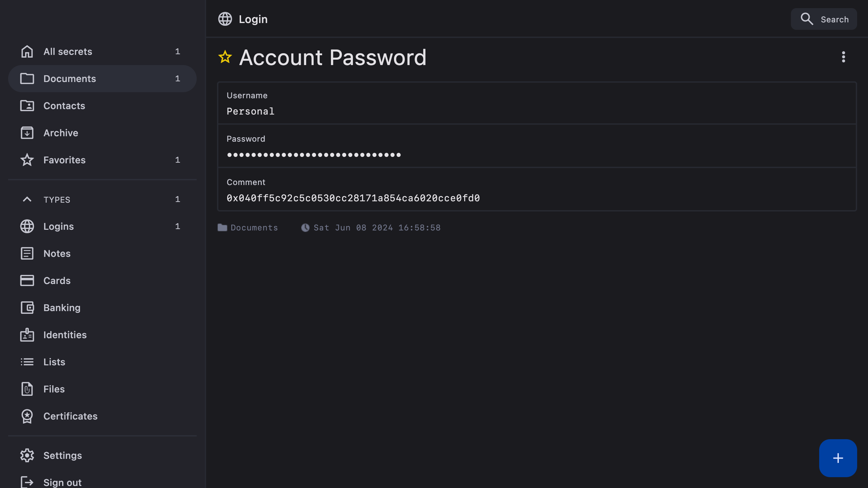Open the three-dot more options menu

click(843, 57)
